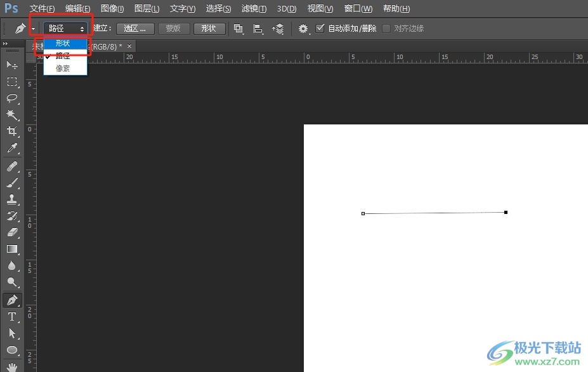Screen dimensions: 588x372
Task: Select the Rectangular Marquee tool
Action: 12,81
